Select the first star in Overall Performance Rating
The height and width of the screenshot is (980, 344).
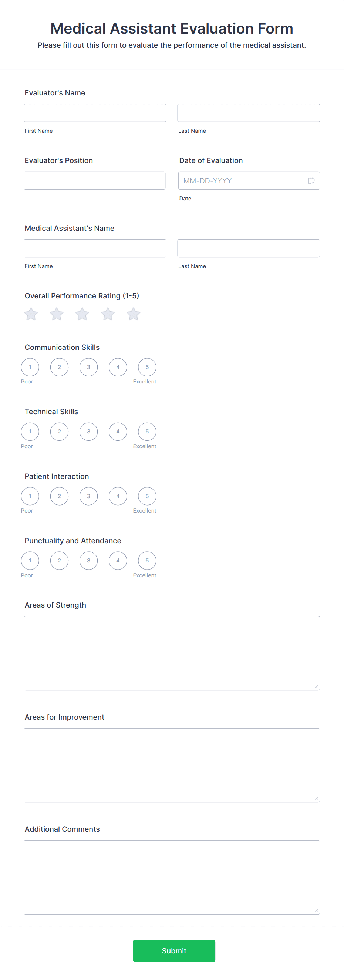tap(31, 314)
